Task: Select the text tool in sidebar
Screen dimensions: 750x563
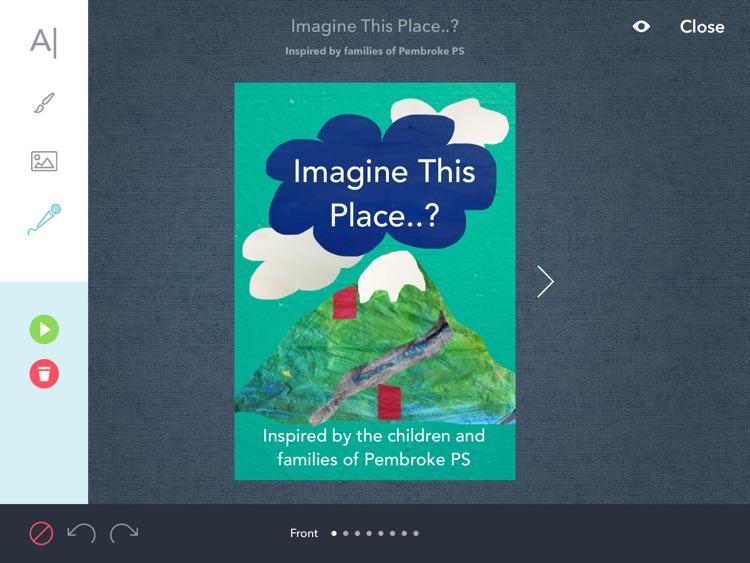Action: [x=44, y=43]
